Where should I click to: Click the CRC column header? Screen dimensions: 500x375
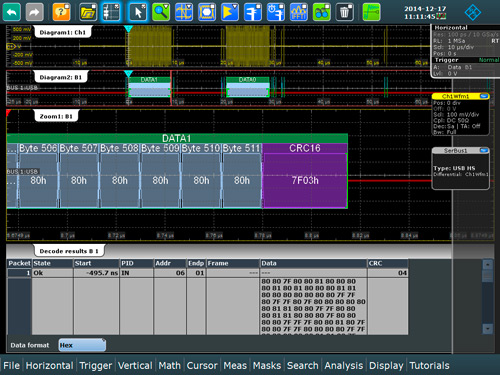pos(388,263)
